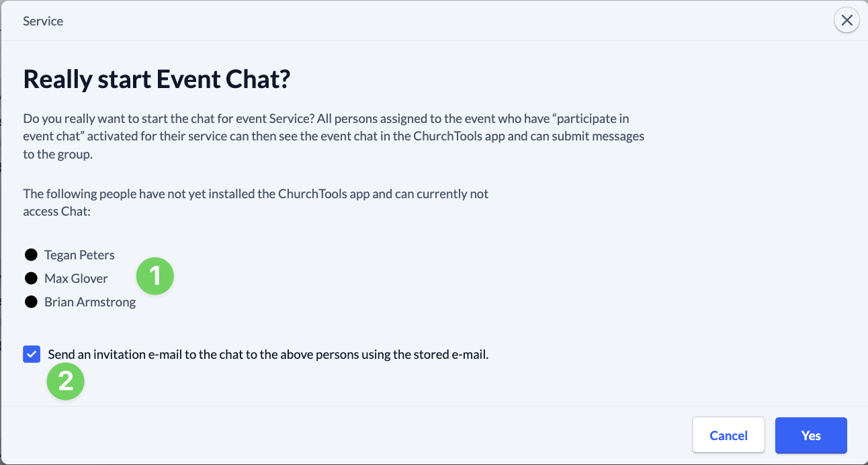Click the 'to the group.' text line
868x465 pixels.
[58, 153]
